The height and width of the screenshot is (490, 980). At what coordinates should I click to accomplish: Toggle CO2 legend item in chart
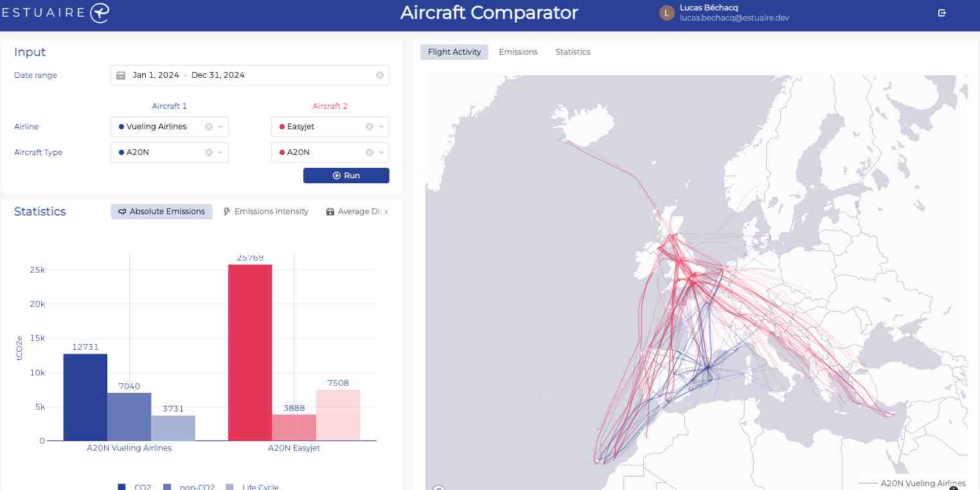pyautogui.click(x=135, y=487)
